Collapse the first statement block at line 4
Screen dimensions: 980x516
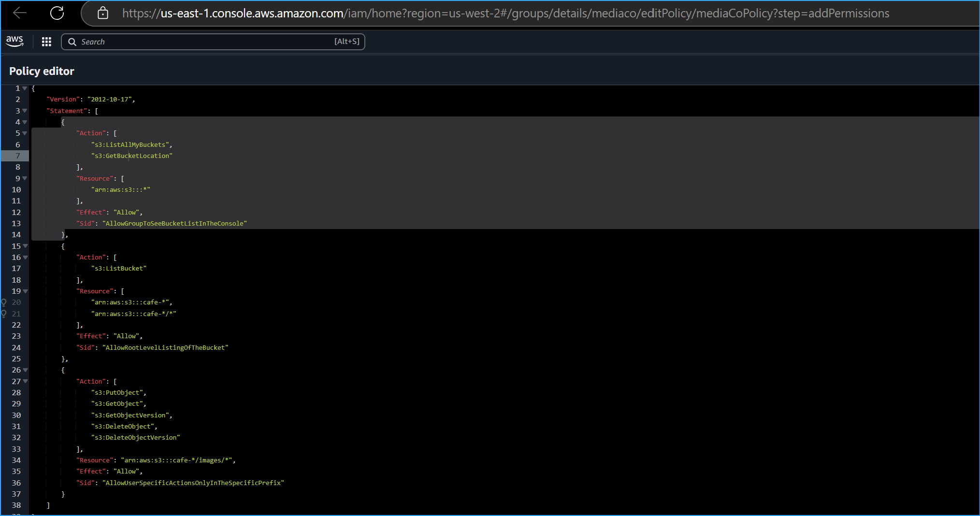coord(25,122)
